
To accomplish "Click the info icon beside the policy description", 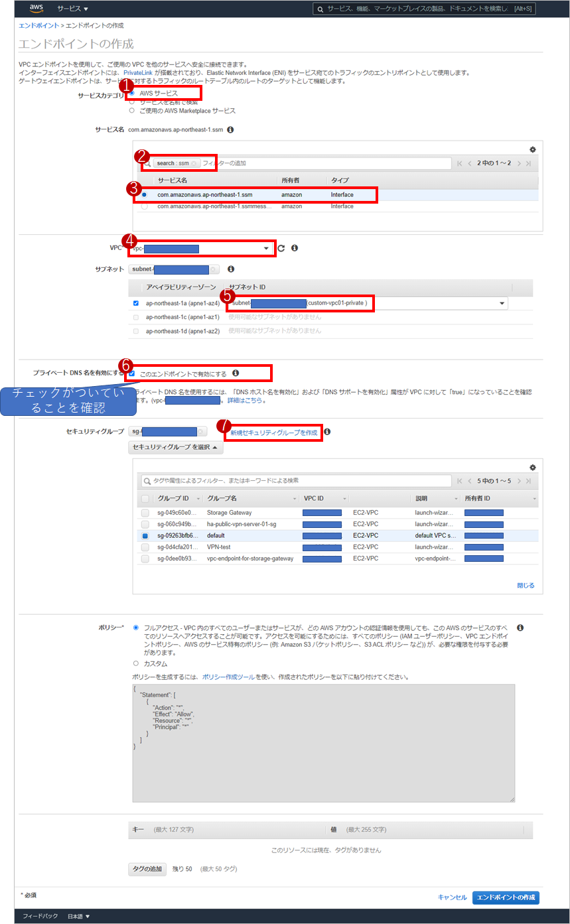I will point(520,627).
